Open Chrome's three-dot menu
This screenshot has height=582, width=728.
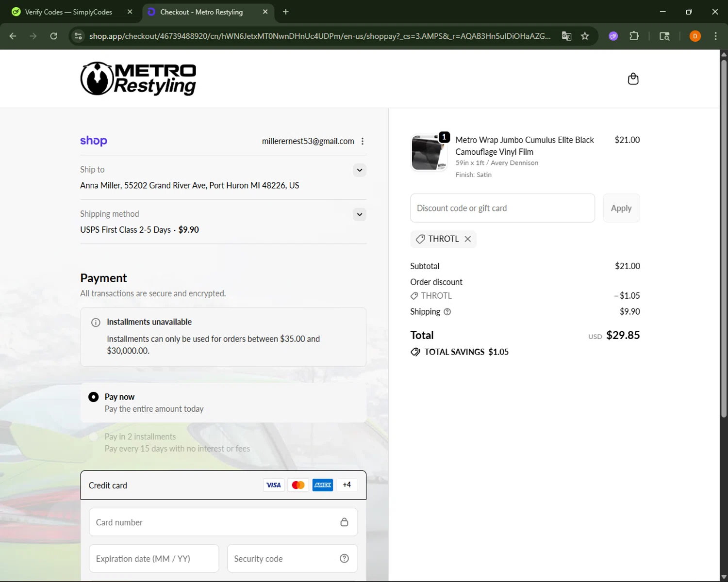(x=715, y=36)
